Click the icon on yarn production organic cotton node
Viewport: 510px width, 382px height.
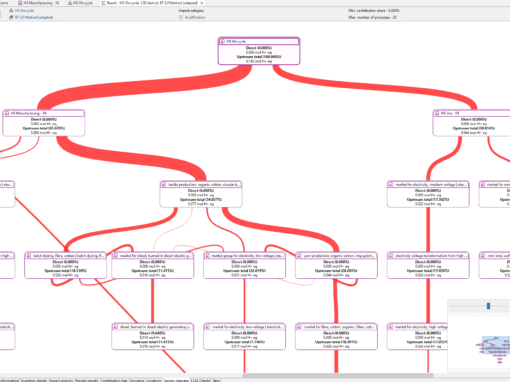299,256
